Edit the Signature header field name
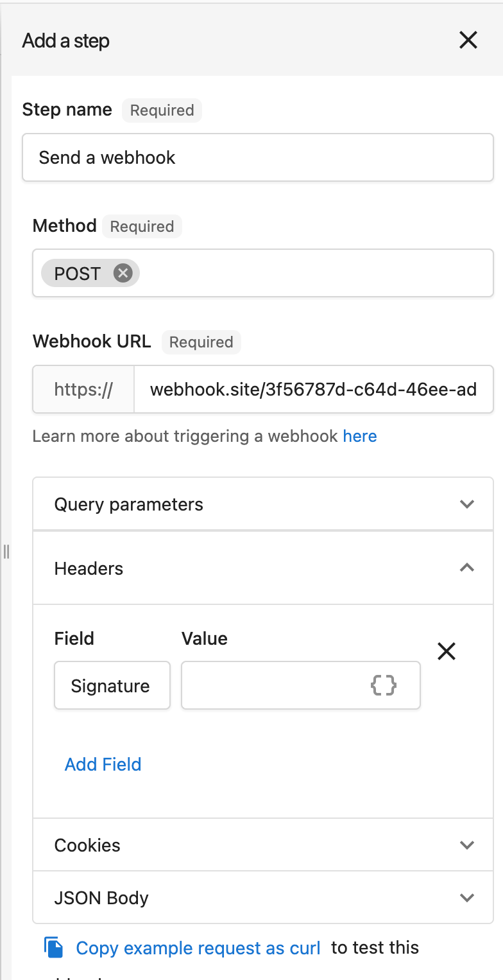 pos(112,685)
